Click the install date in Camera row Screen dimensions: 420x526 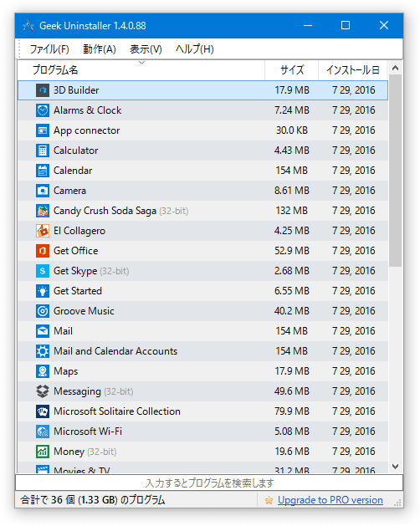pos(354,191)
